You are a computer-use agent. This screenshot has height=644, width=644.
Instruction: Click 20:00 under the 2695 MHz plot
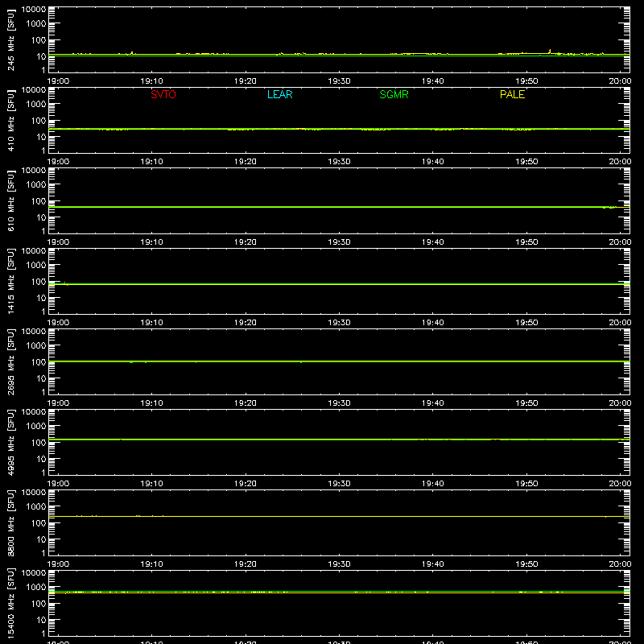pos(620,403)
